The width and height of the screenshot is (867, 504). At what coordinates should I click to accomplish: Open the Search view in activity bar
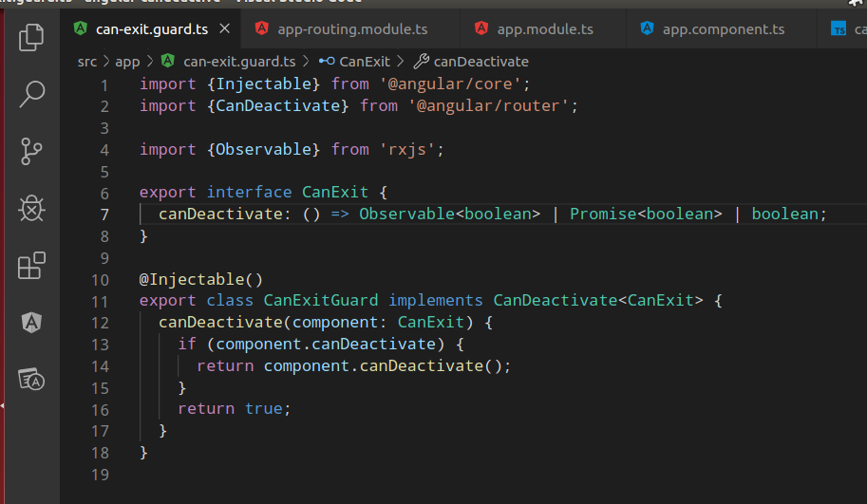click(31, 94)
